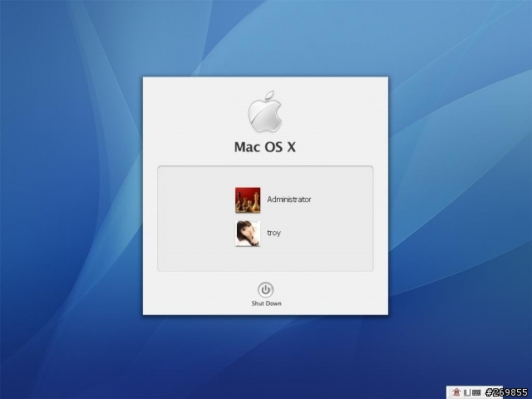Click the half-width mode icon in language bar
This screenshot has height=399, width=532.
(x=467, y=392)
